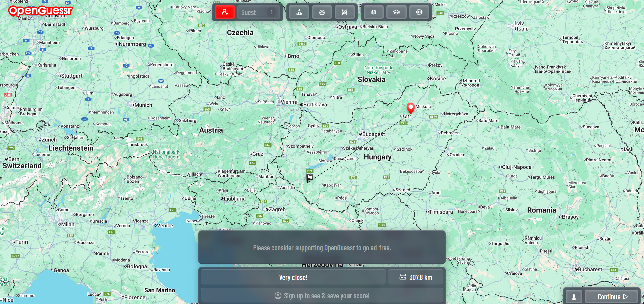The image size is (644, 304).
Task: Click the black flag guess marker
Action: pyautogui.click(x=310, y=178)
